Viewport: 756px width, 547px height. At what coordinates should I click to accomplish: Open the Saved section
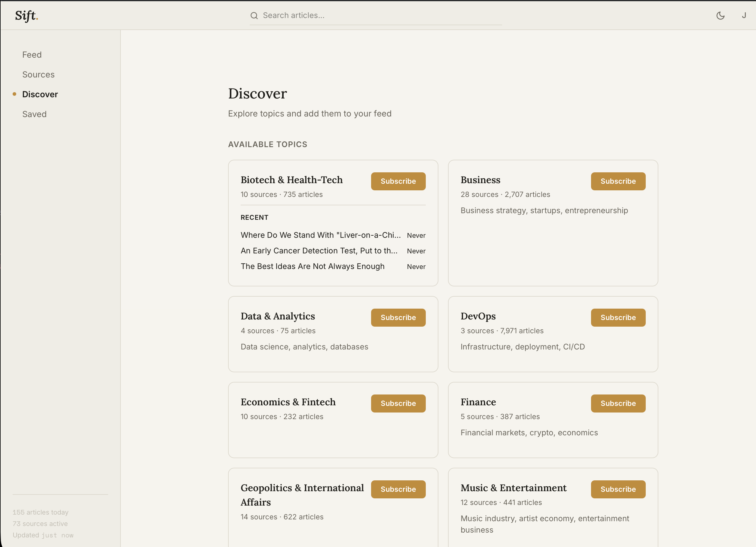coord(34,114)
